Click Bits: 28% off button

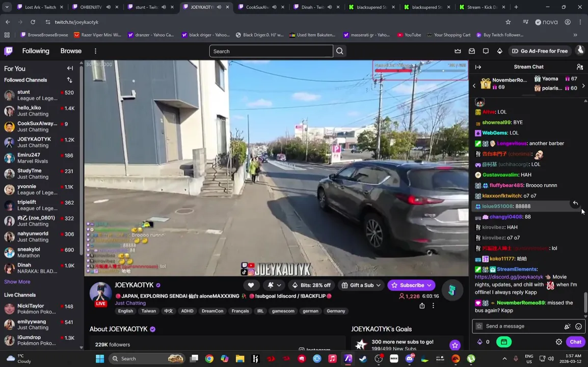(x=311, y=285)
